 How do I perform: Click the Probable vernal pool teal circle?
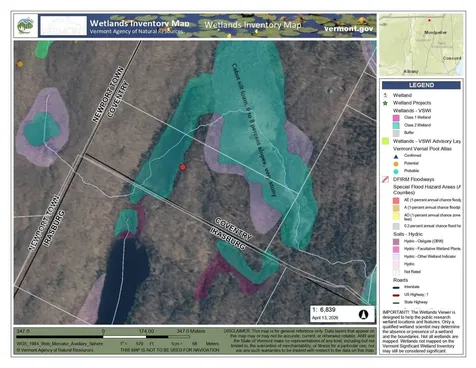point(396,171)
